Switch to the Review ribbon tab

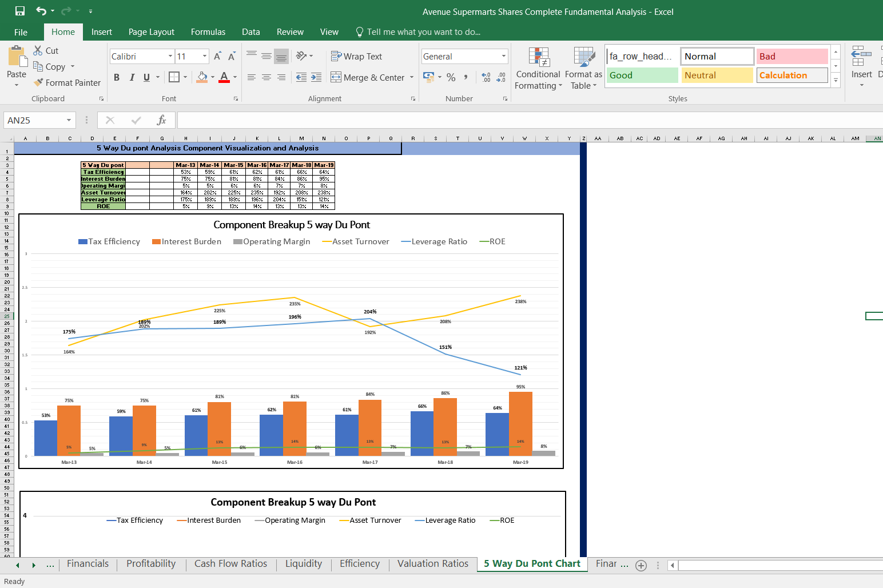(290, 32)
